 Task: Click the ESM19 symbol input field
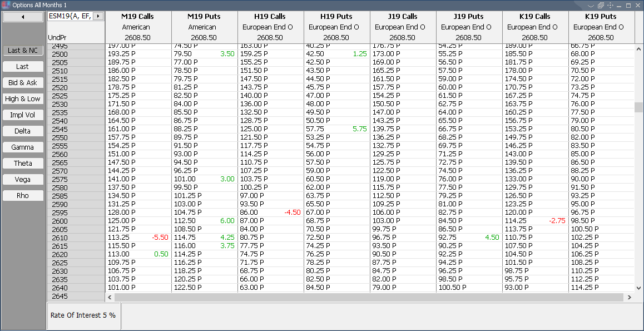(70, 17)
